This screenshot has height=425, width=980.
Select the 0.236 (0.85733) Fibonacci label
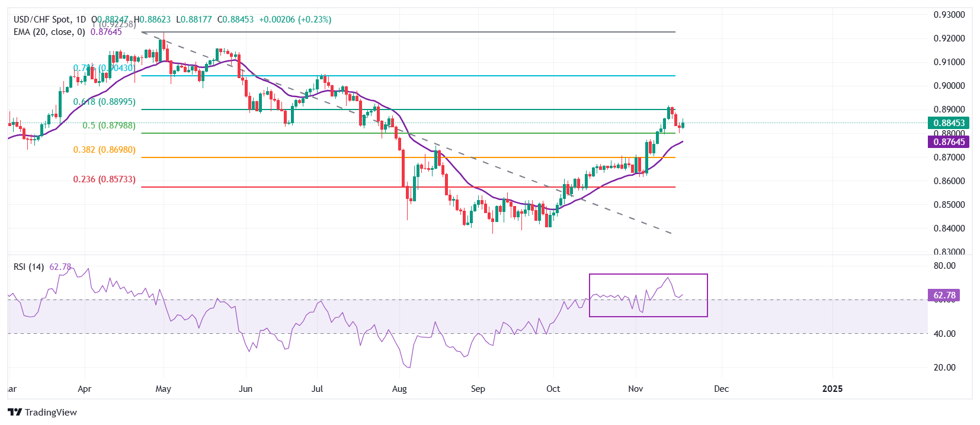click(x=104, y=179)
